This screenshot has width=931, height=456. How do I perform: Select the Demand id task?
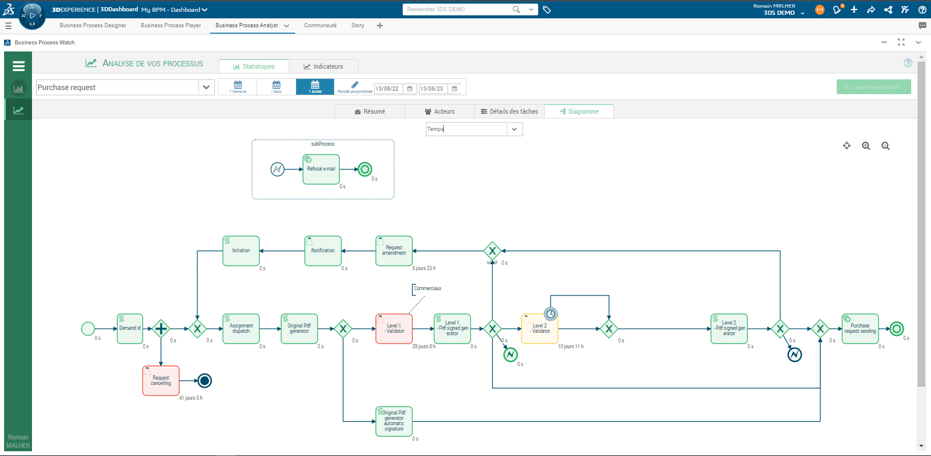pyautogui.click(x=130, y=328)
